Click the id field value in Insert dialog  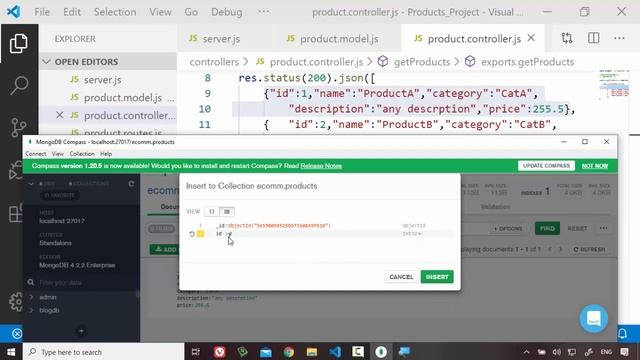point(230,234)
